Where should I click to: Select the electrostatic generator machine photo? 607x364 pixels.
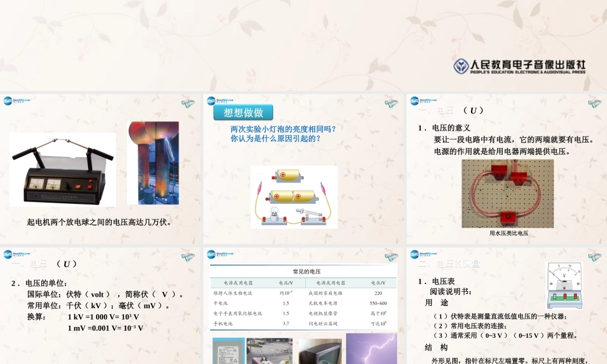(x=63, y=170)
